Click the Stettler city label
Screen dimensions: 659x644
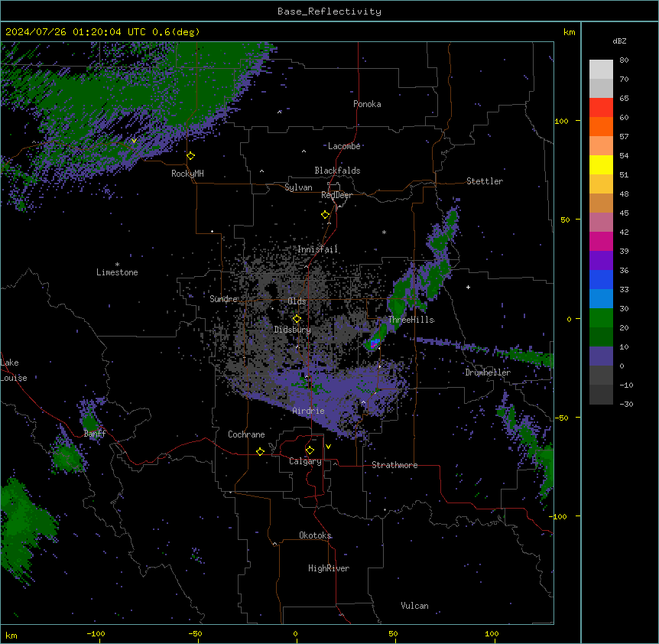click(485, 181)
